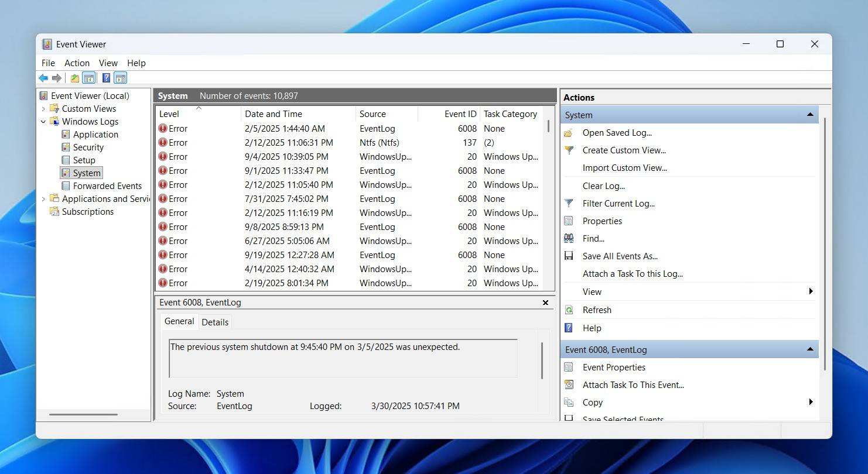Viewport: 868px width, 474px height.
Task: Toggle Show/Hide Action Pane toolbar button
Action: tap(121, 78)
